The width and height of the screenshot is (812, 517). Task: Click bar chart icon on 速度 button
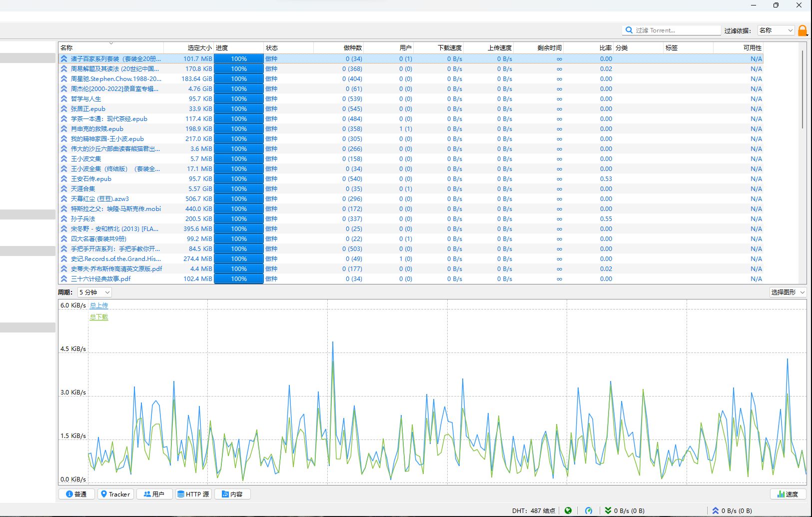click(781, 494)
